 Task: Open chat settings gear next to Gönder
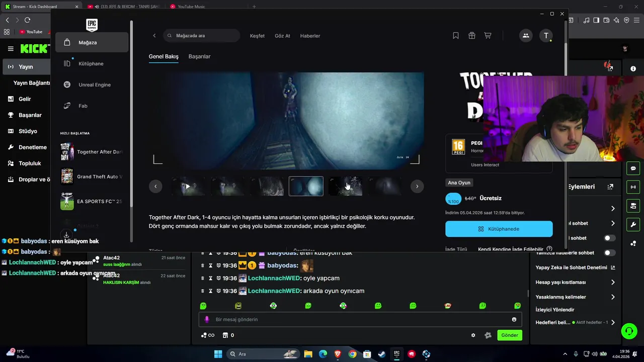coord(473,335)
